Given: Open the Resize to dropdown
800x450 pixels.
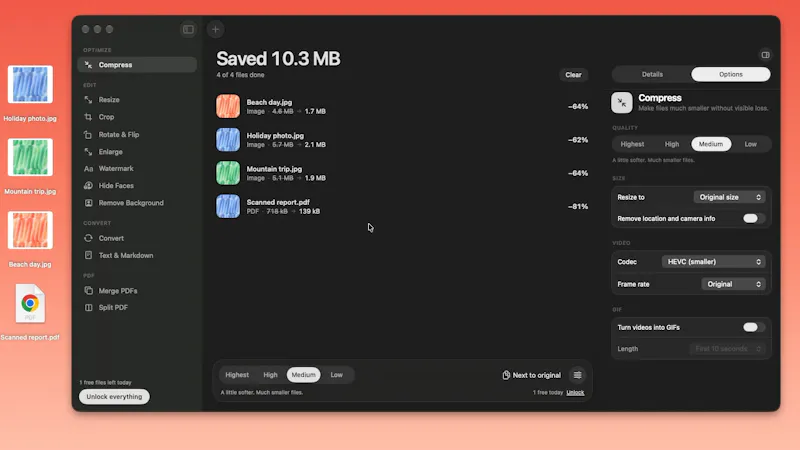Looking at the screenshot, I should click(x=729, y=197).
